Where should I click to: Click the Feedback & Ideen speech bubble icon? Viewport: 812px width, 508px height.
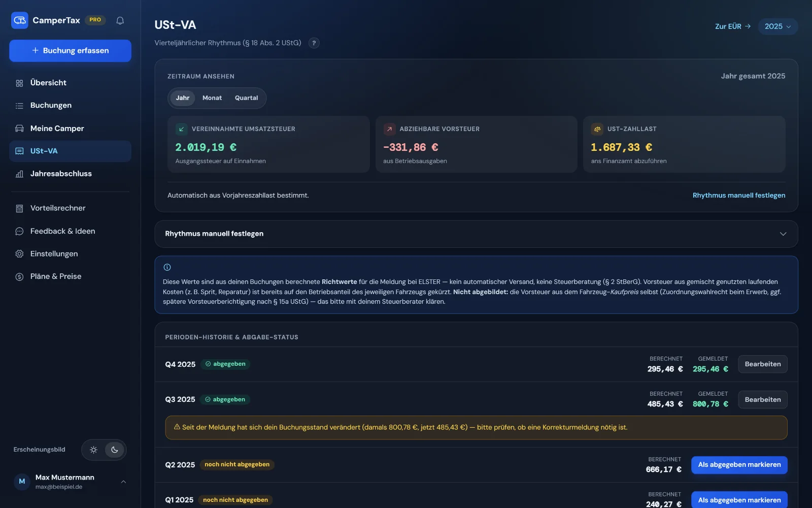click(19, 231)
